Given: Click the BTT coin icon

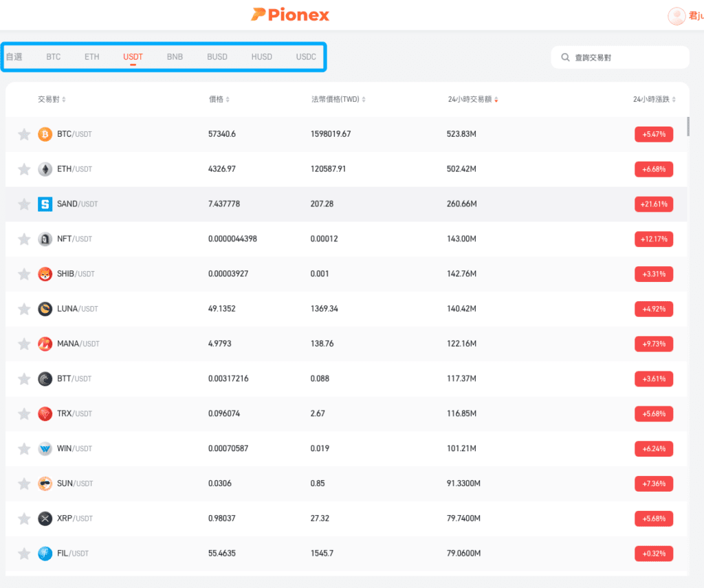Looking at the screenshot, I should coord(45,379).
